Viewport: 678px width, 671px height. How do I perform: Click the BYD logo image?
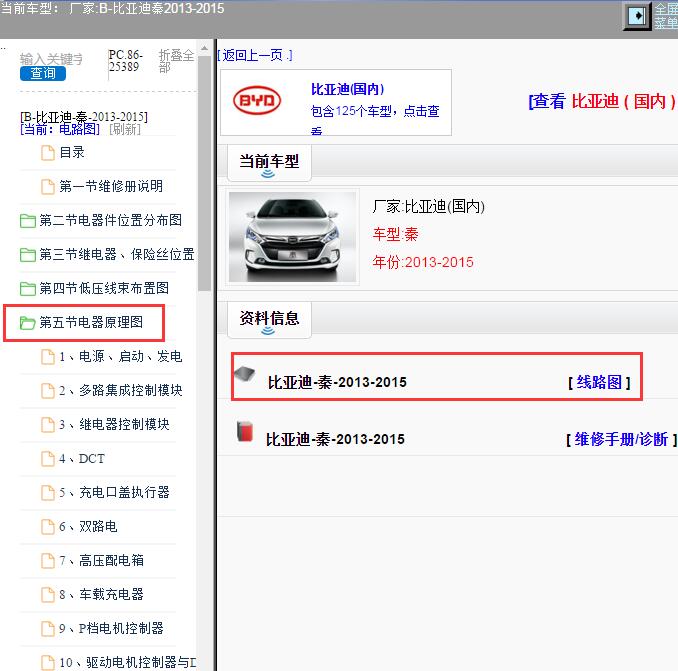tap(257, 101)
